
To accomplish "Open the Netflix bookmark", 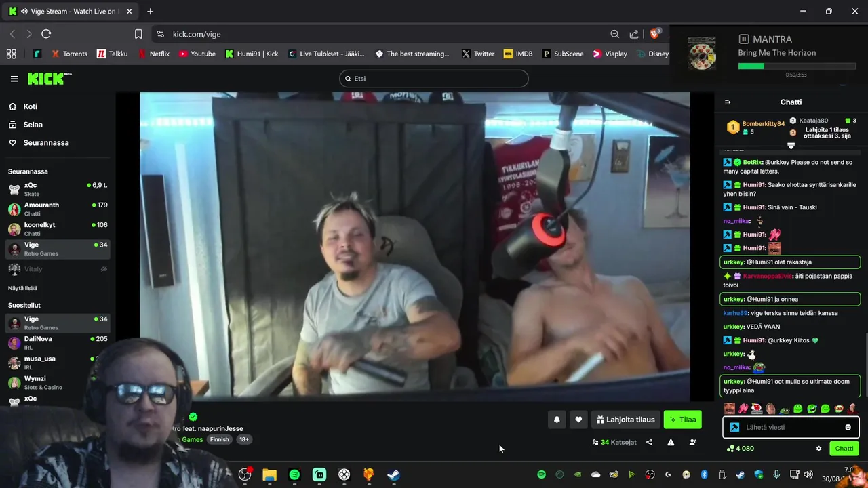I will 154,54.
